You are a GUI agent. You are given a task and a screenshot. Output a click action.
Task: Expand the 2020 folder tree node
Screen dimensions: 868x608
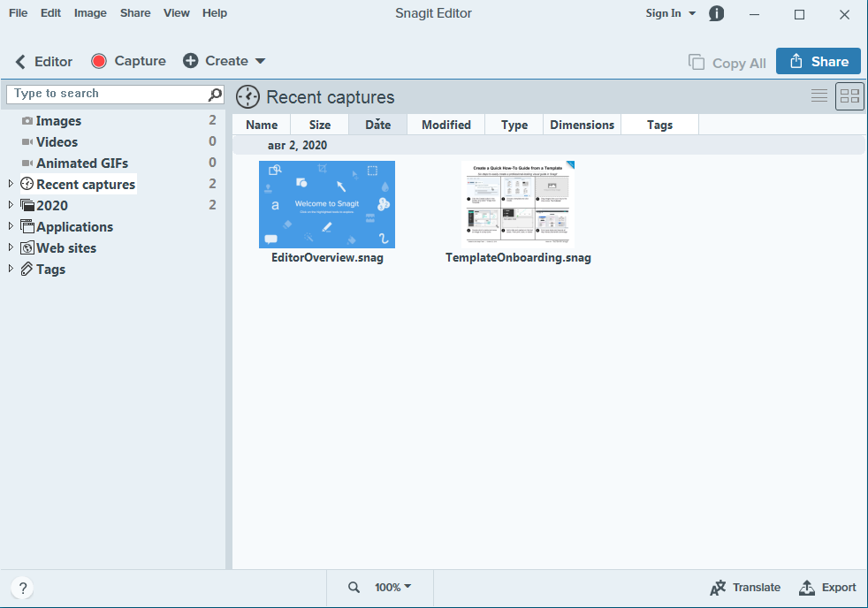pyautogui.click(x=11, y=205)
